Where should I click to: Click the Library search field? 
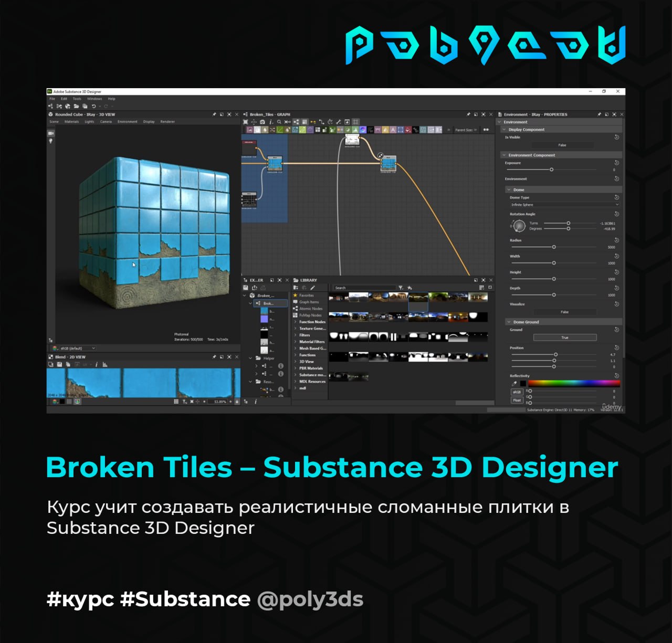pyautogui.click(x=364, y=288)
